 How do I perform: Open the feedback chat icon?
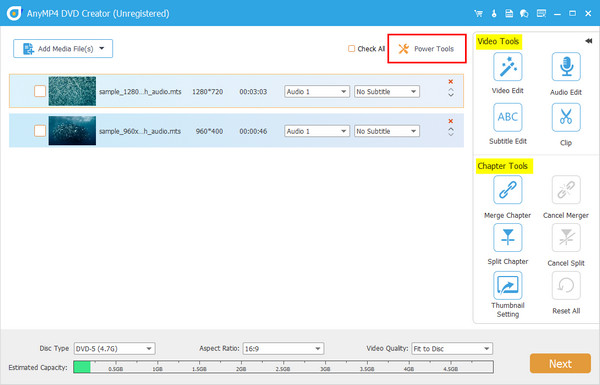click(524, 13)
